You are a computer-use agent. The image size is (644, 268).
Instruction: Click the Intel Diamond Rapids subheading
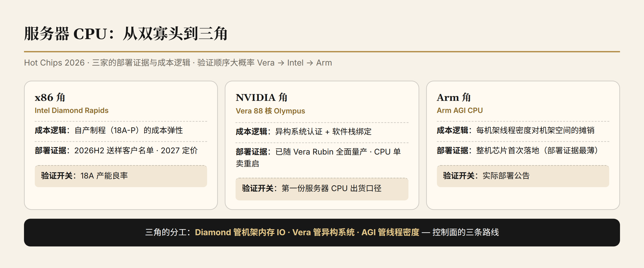(x=71, y=110)
